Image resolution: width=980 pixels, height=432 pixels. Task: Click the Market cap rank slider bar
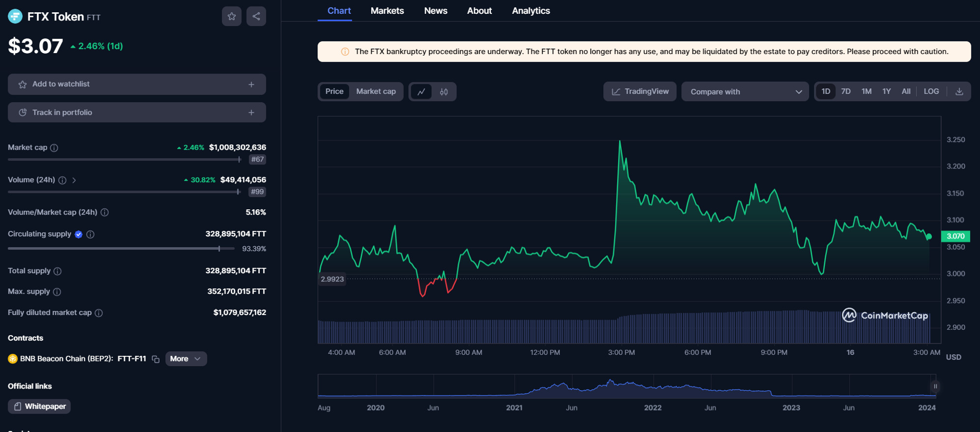point(125,160)
